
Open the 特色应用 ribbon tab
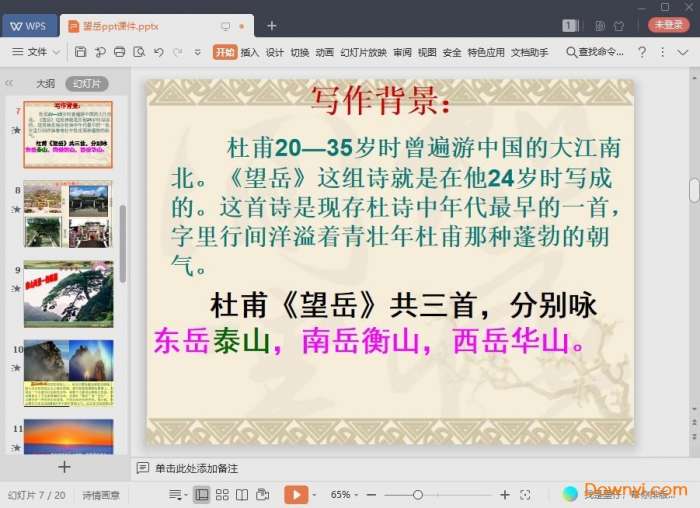click(x=486, y=52)
